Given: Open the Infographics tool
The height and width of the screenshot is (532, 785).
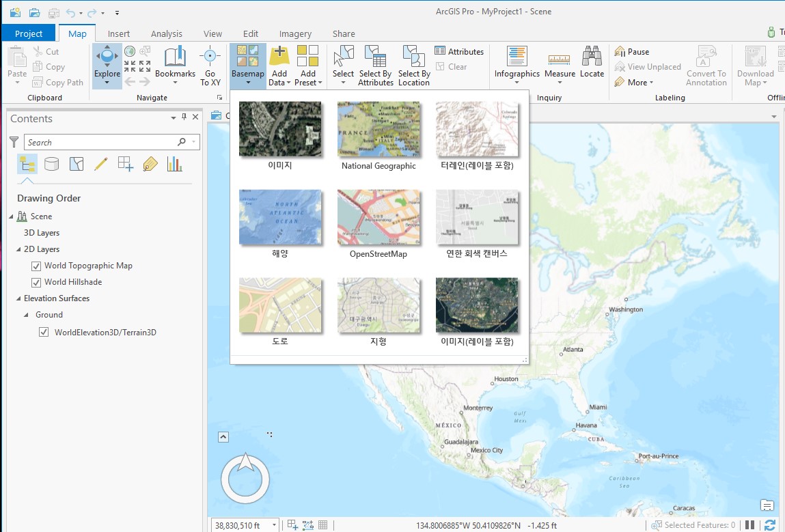Looking at the screenshot, I should (x=517, y=65).
